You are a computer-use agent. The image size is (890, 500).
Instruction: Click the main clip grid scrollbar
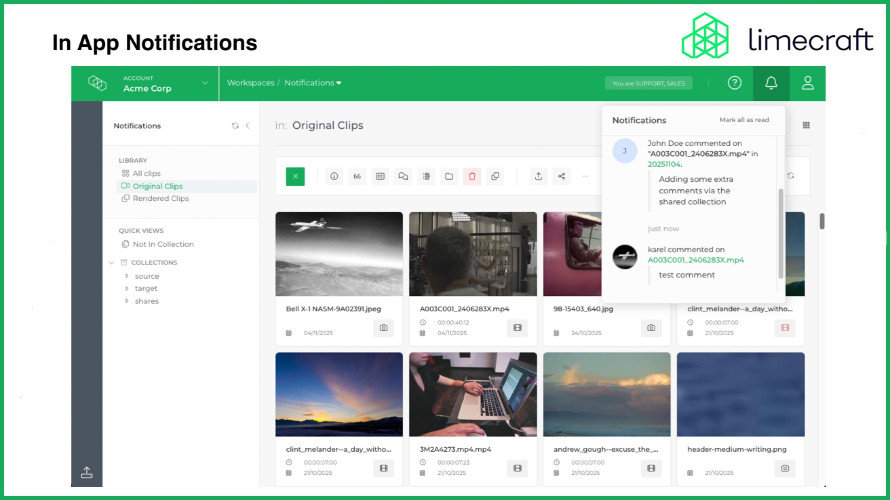pyautogui.click(x=822, y=221)
